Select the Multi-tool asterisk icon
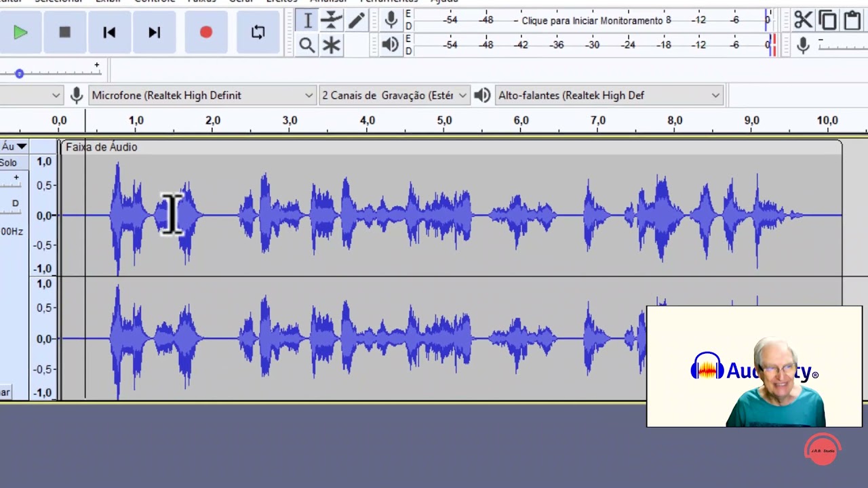 [x=332, y=45]
